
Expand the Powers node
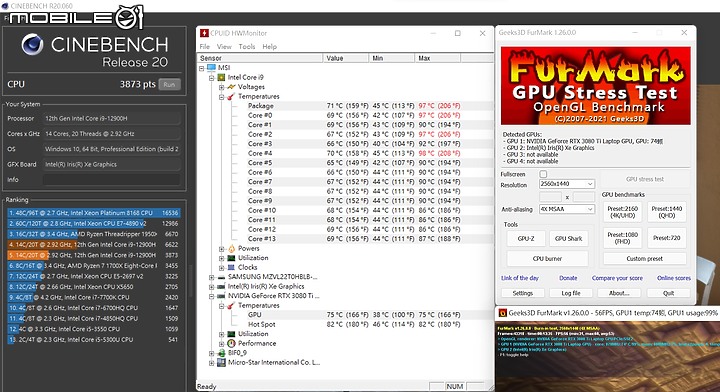pos(221,248)
